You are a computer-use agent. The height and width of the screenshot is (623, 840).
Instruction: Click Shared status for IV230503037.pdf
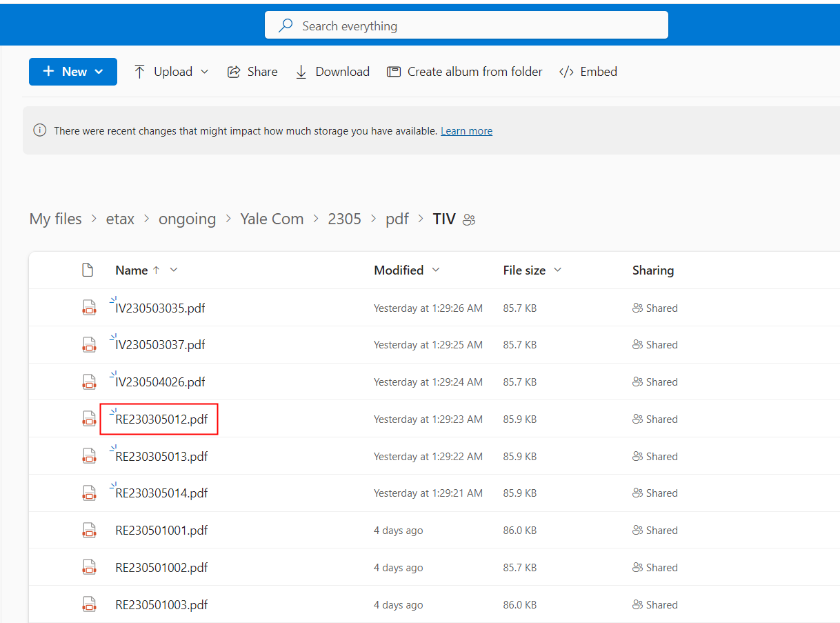[654, 345]
